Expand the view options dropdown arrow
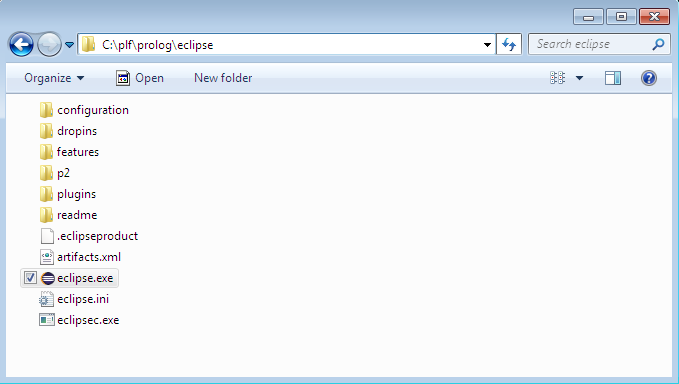 point(579,78)
